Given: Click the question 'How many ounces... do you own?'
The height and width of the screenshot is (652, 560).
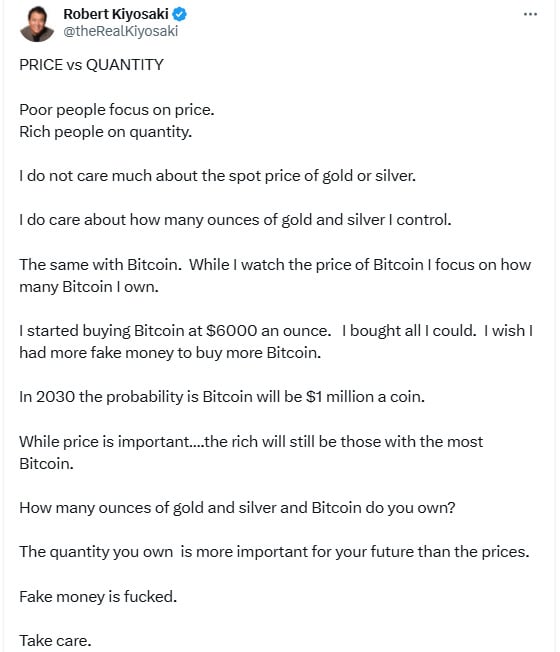Looking at the screenshot, I should (237, 508).
